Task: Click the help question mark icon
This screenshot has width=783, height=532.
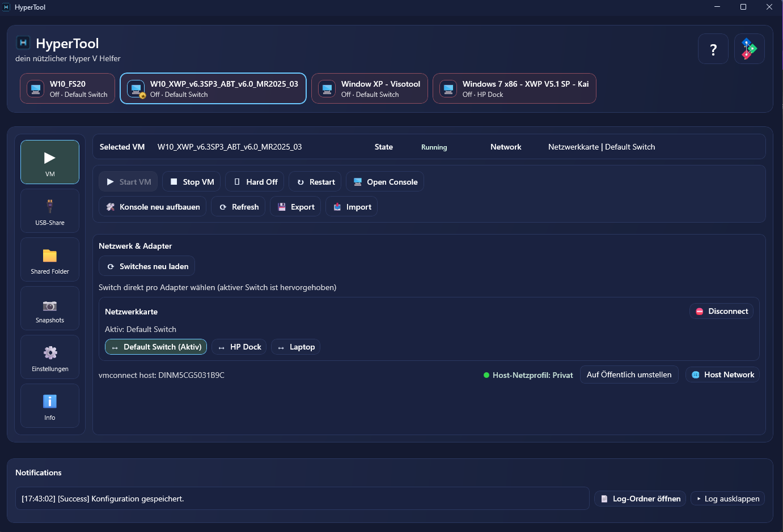Action: click(713, 49)
